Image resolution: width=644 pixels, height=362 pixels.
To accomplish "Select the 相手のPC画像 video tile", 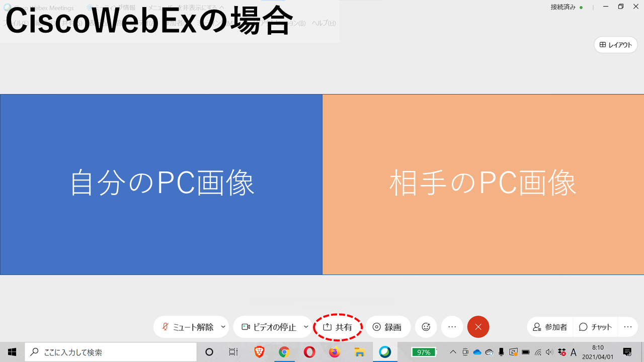I will [x=483, y=185].
